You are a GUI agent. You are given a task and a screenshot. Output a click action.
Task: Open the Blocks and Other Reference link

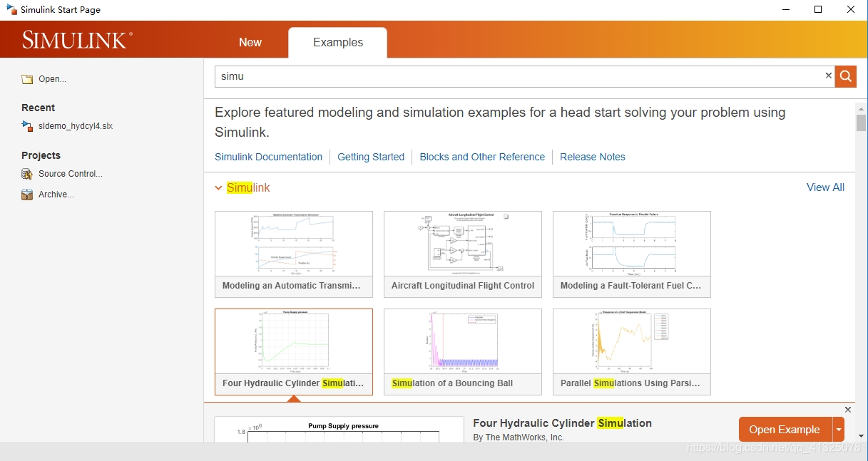[482, 157]
